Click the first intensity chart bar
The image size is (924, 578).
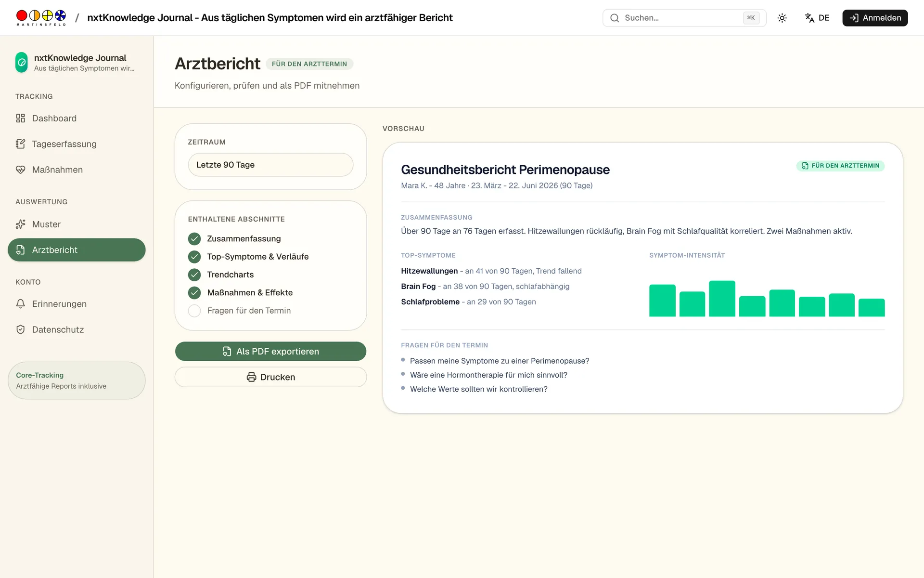(x=662, y=301)
